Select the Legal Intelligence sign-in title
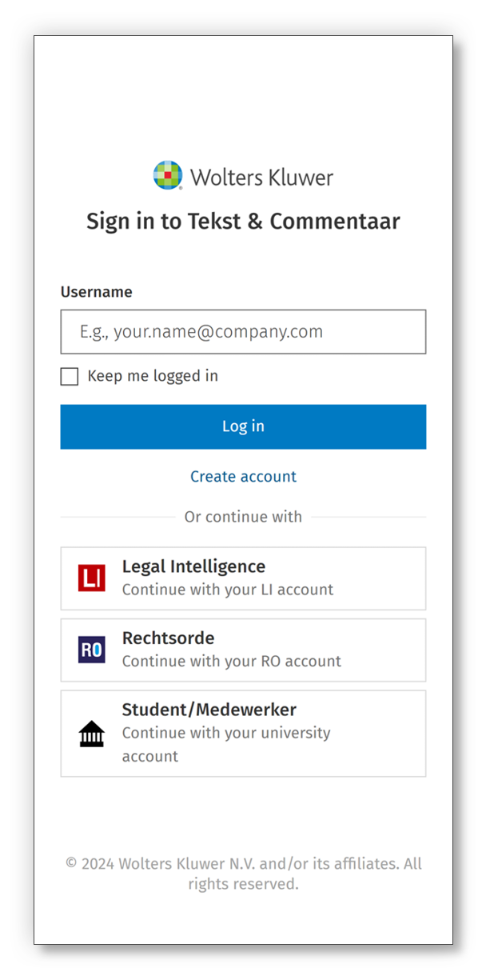486x980 pixels. tap(193, 566)
